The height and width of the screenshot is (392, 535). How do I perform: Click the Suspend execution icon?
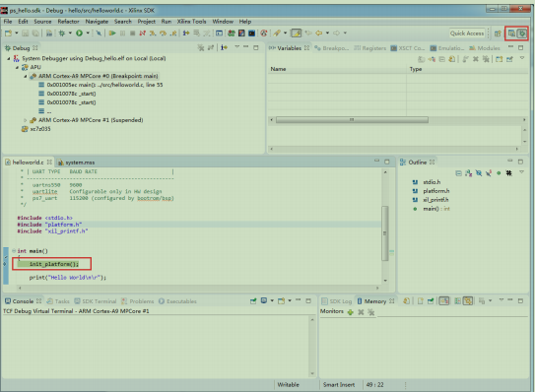tap(122, 33)
